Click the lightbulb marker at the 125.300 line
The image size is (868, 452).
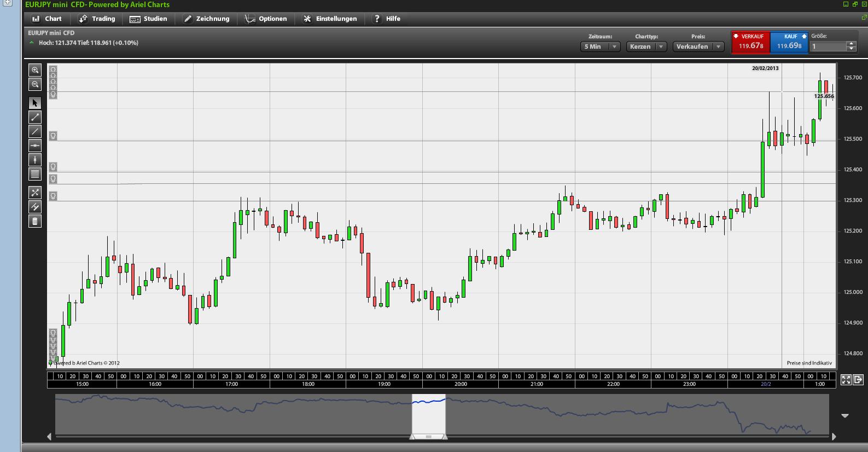click(53, 196)
